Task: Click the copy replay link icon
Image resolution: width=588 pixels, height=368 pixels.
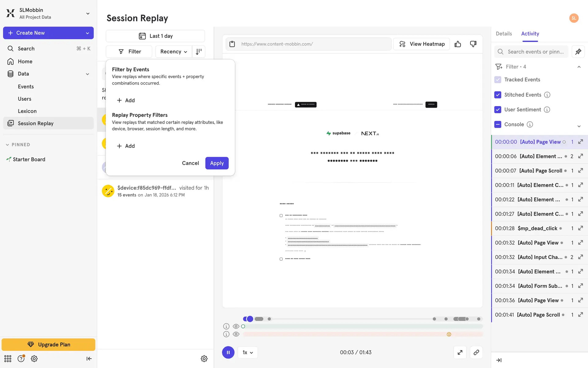Action: (476, 352)
